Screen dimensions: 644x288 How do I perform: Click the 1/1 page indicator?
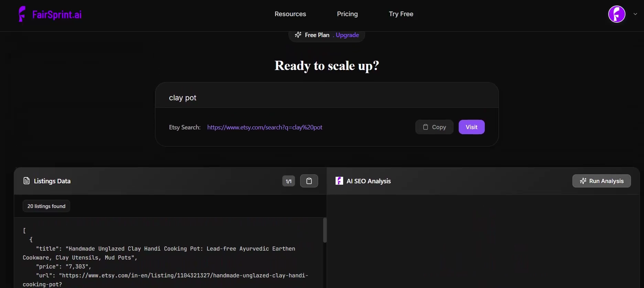pyautogui.click(x=288, y=181)
